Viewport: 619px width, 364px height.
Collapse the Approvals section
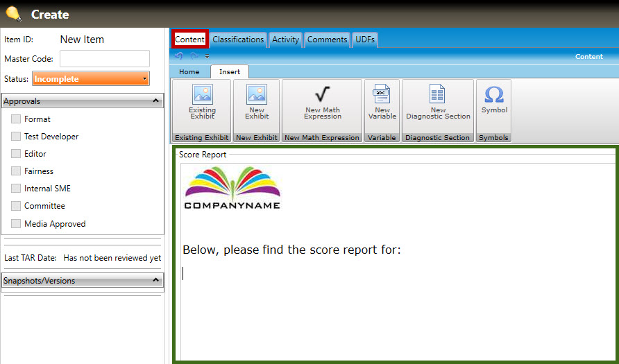155,101
